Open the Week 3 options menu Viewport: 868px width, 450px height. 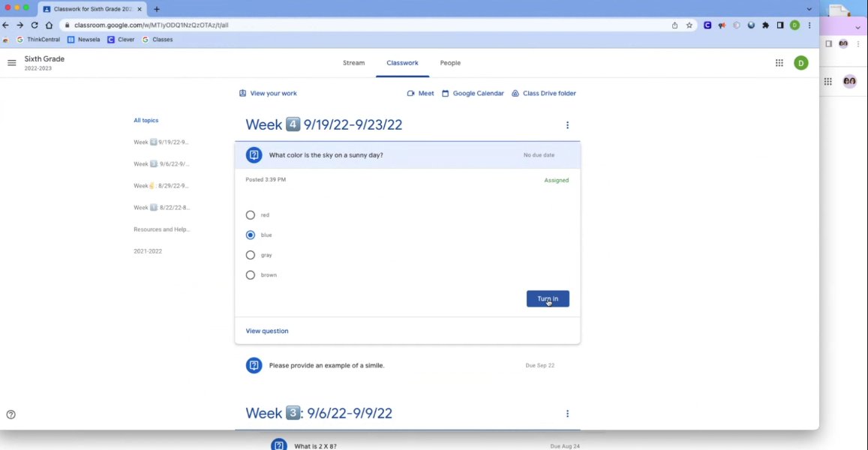(x=567, y=413)
